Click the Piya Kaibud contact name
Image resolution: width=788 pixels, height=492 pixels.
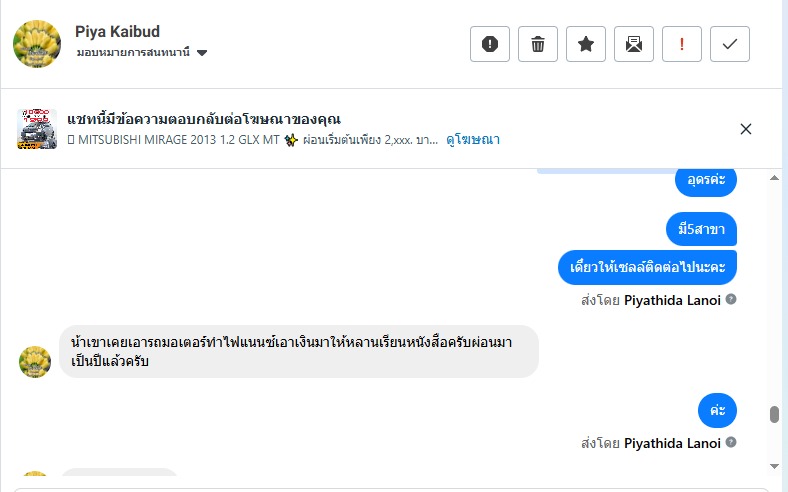click(117, 32)
